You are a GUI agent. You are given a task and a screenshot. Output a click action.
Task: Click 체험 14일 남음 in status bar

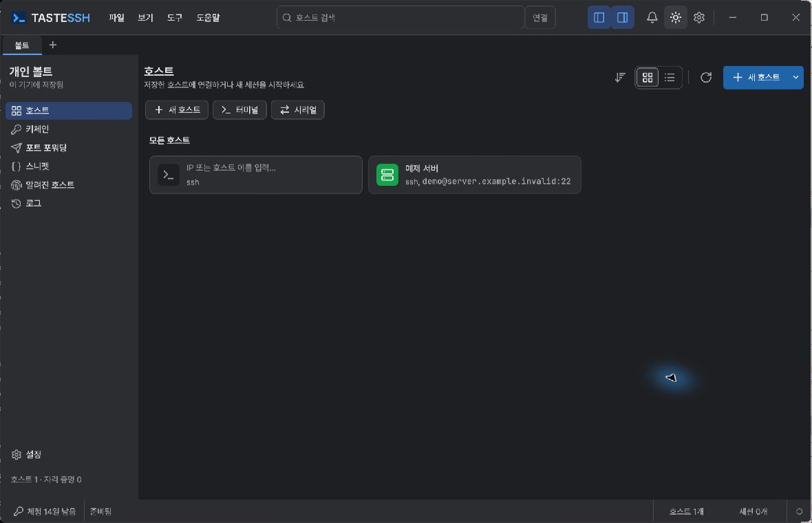45,511
